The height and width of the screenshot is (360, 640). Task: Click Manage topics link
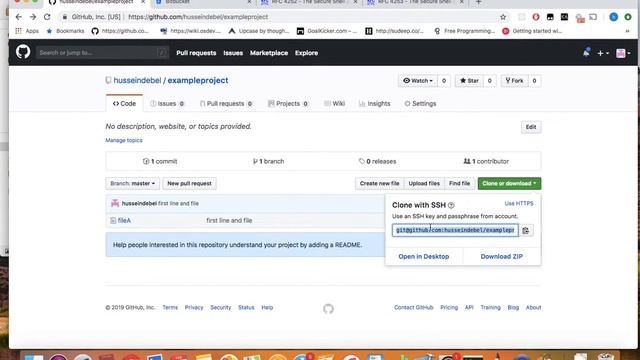click(124, 140)
